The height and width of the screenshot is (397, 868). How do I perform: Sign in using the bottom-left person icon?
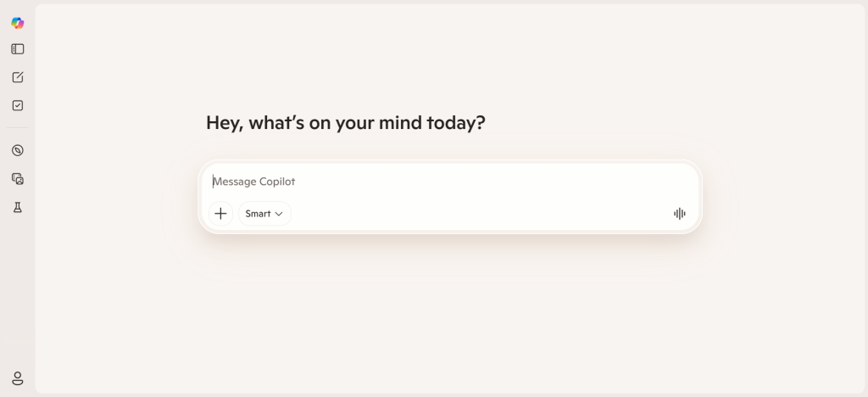pyautogui.click(x=17, y=378)
